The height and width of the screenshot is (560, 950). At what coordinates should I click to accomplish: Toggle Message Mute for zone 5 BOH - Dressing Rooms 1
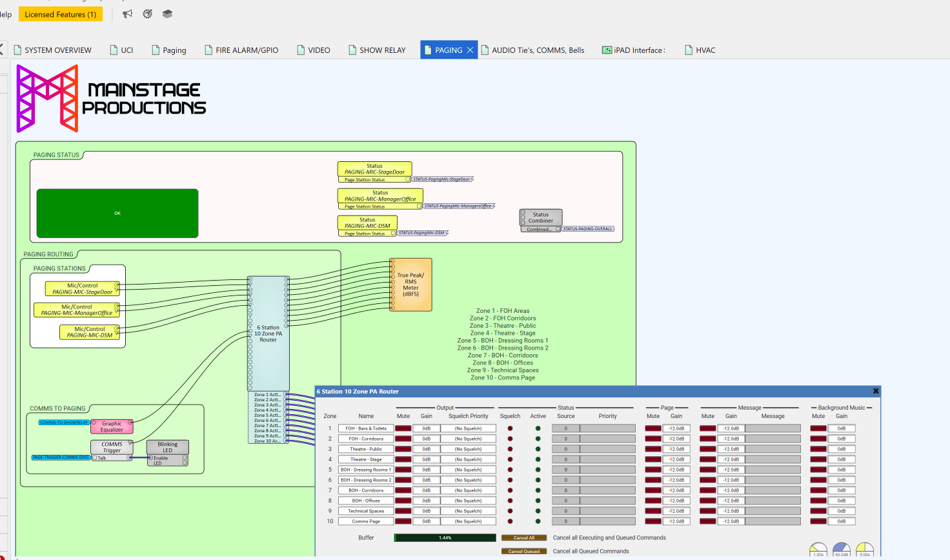click(708, 470)
